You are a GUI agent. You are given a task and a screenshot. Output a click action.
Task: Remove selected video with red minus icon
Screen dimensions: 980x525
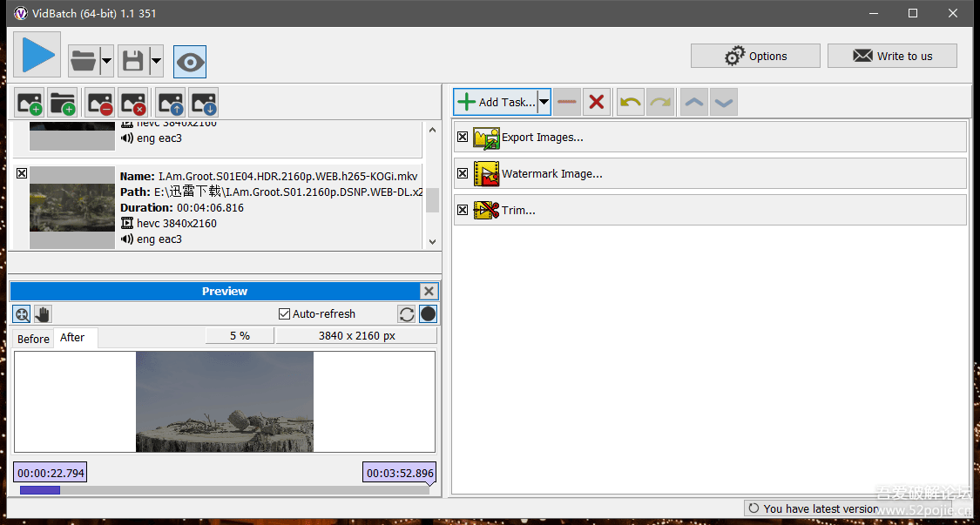click(100, 103)
